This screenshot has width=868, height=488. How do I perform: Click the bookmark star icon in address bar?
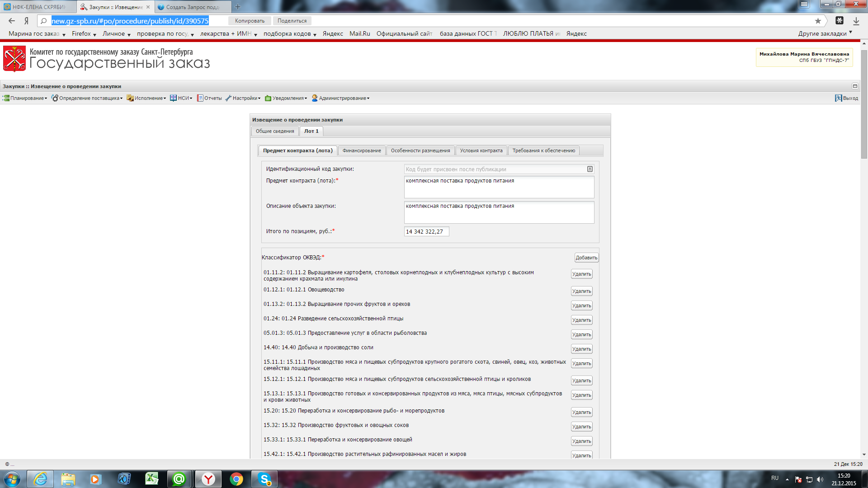(818, 21)
